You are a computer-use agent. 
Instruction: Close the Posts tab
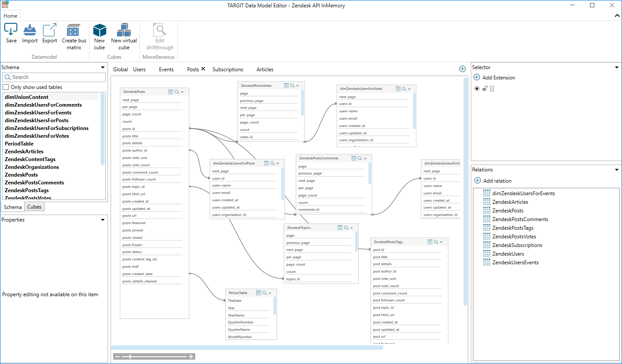[x=203, y=69]
